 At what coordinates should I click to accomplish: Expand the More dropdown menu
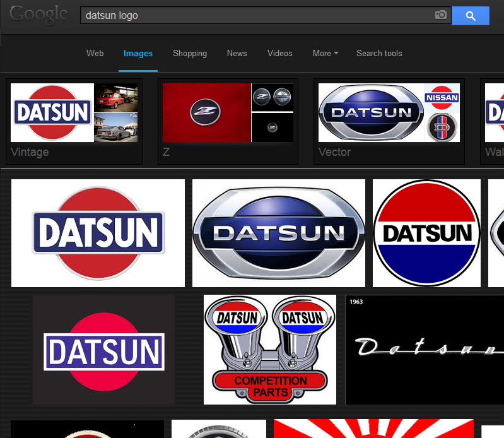[325, 54]
